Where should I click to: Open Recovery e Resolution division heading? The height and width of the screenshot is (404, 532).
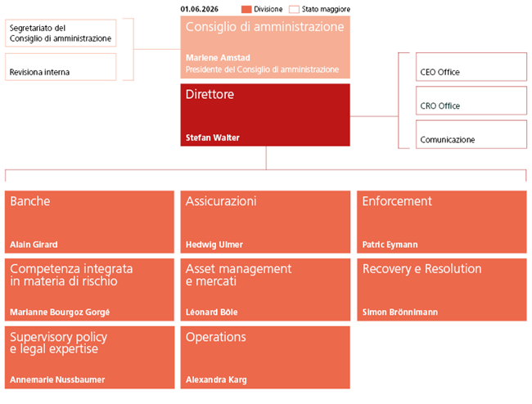point(422,269)
